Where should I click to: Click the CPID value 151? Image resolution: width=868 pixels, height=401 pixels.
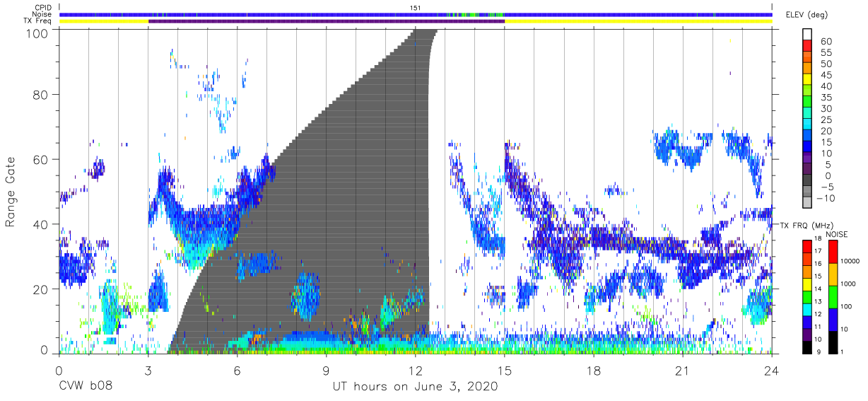416,7
